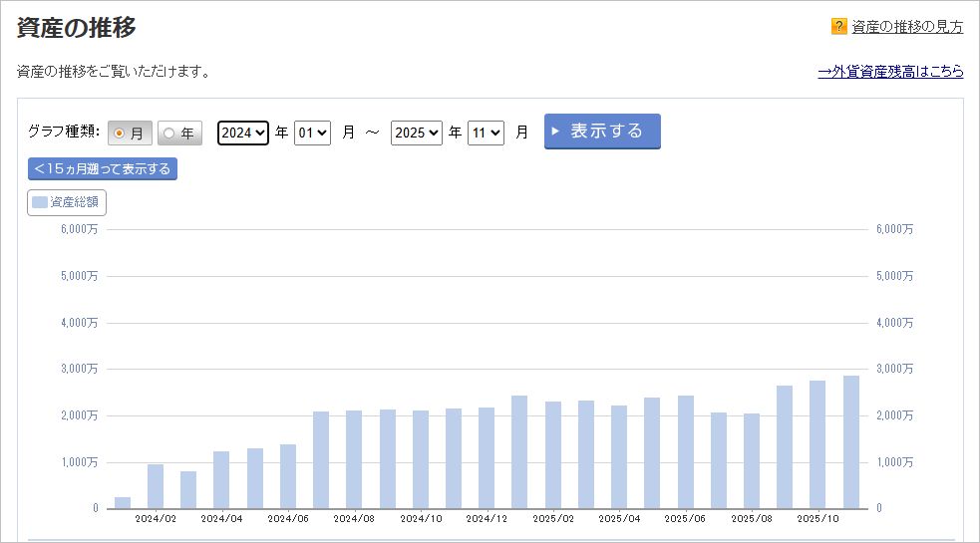Select the 月 radio button
Image resolution: width=980 pixels, height=543 pixels.
(119, 134)
